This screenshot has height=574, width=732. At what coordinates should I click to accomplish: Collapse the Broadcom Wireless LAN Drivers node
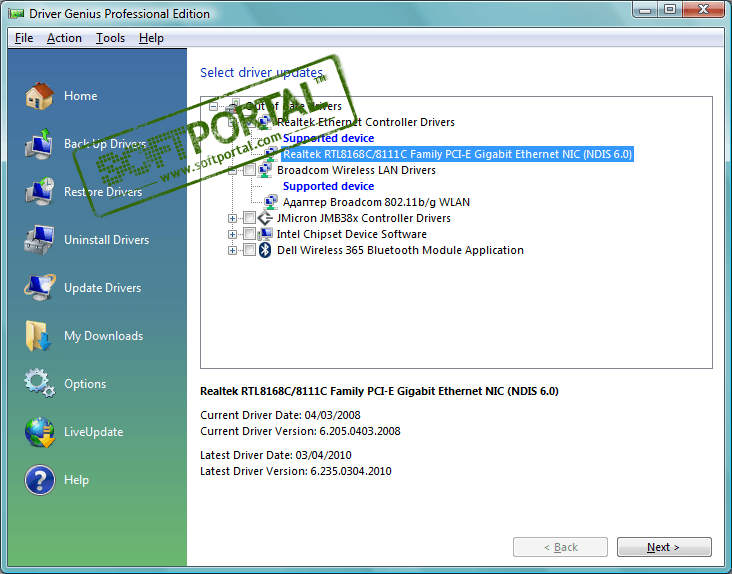[232, 170]
